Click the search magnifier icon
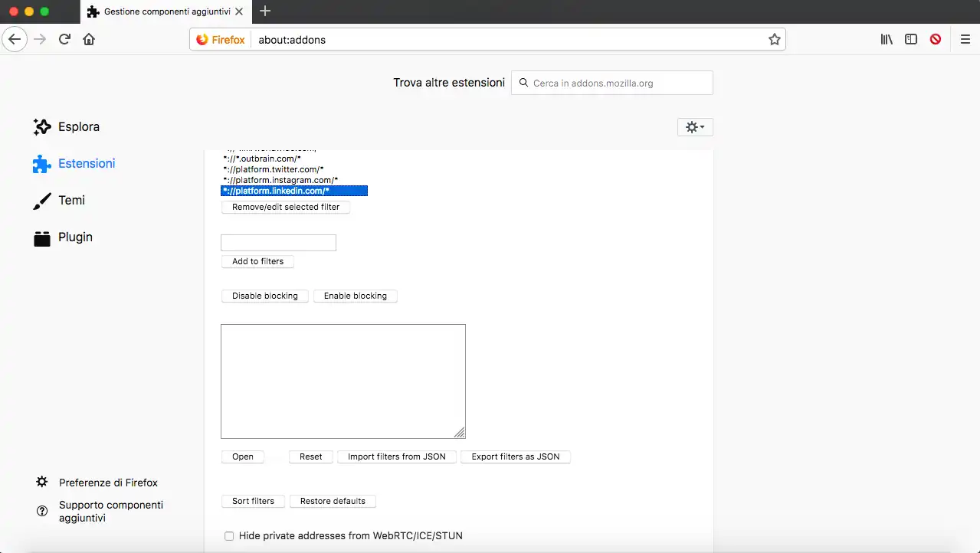 pyautogui.click(x=523, y=83)
